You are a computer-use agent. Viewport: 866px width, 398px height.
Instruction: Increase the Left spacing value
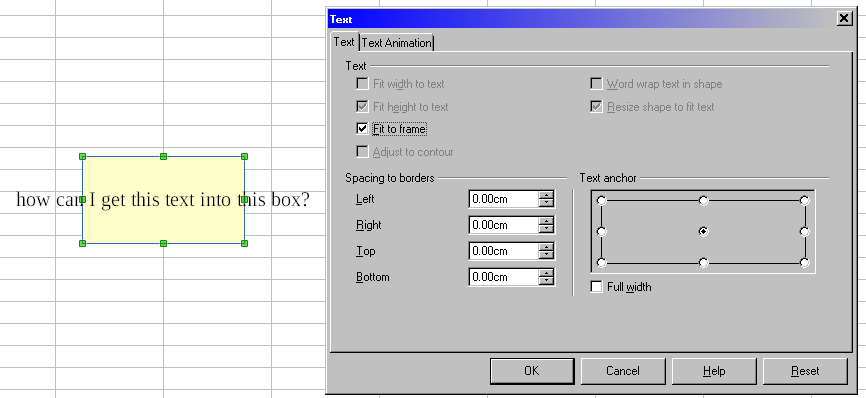546,195
